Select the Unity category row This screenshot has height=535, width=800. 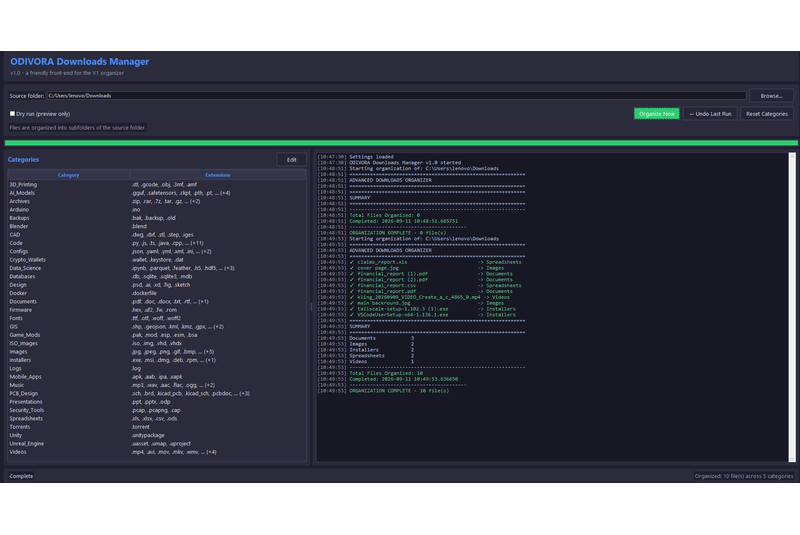click(x=157, y=436)
